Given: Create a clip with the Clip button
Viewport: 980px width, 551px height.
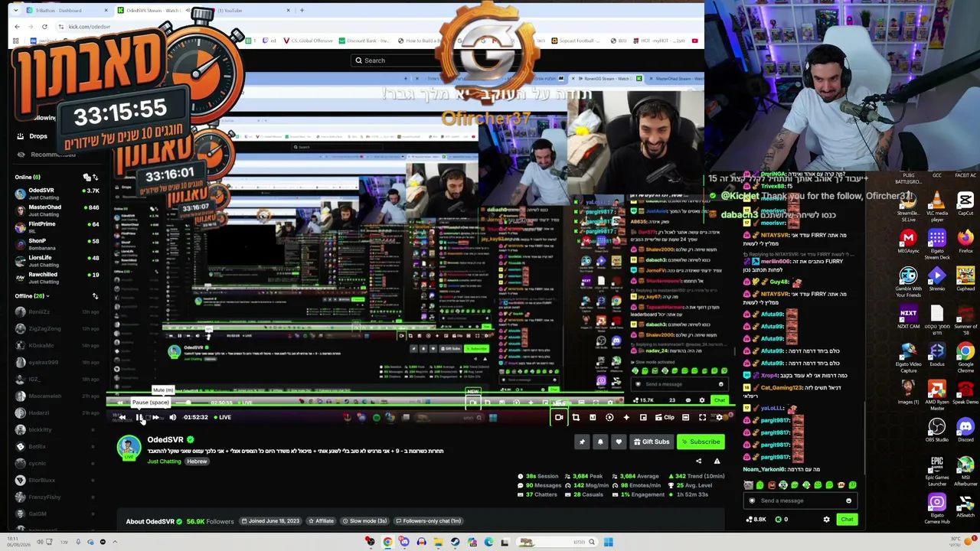Looking at the screenshot, I should point(665,417).
